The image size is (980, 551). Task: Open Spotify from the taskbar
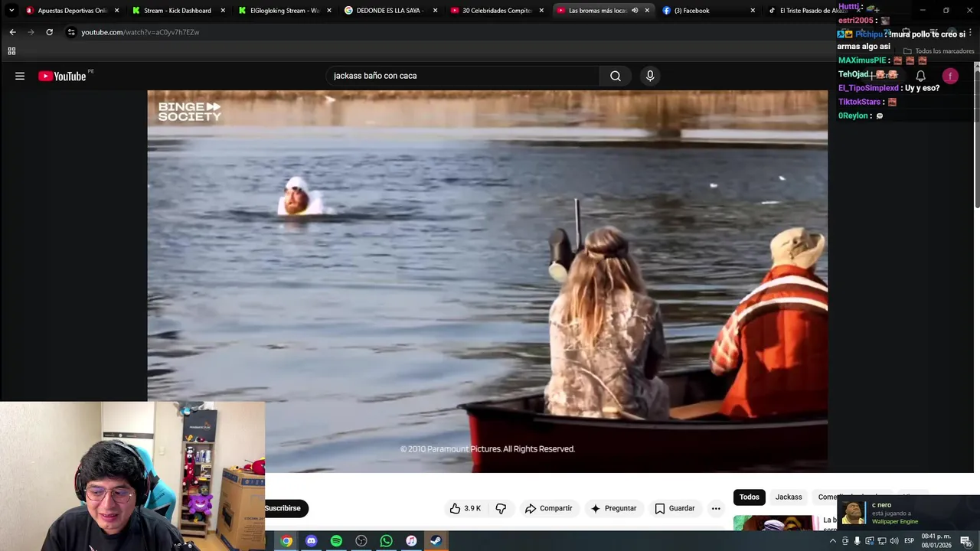point(336,541)
